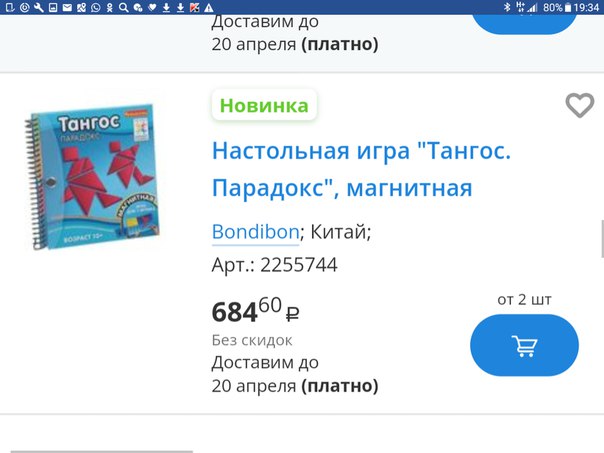
Task: Tap the Тангос game box thumbnail
Action: click(x=93, y=176)
